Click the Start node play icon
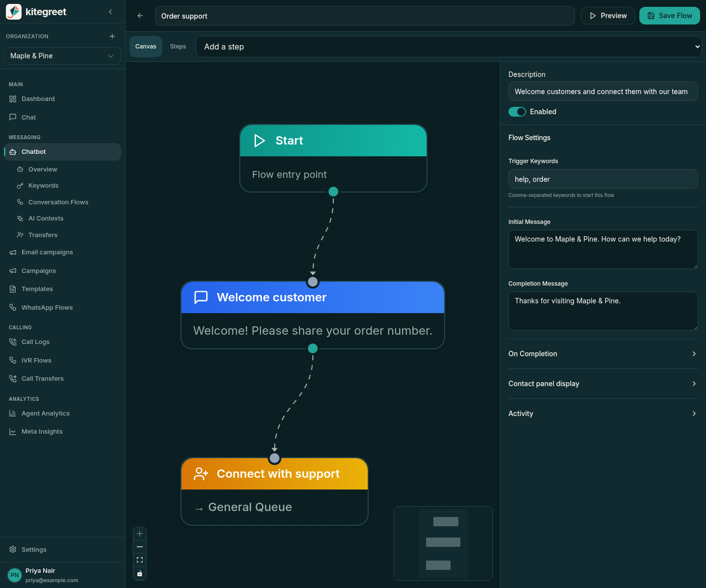The height and width of the screenshot is (588, 706). (x=259, y=141)
